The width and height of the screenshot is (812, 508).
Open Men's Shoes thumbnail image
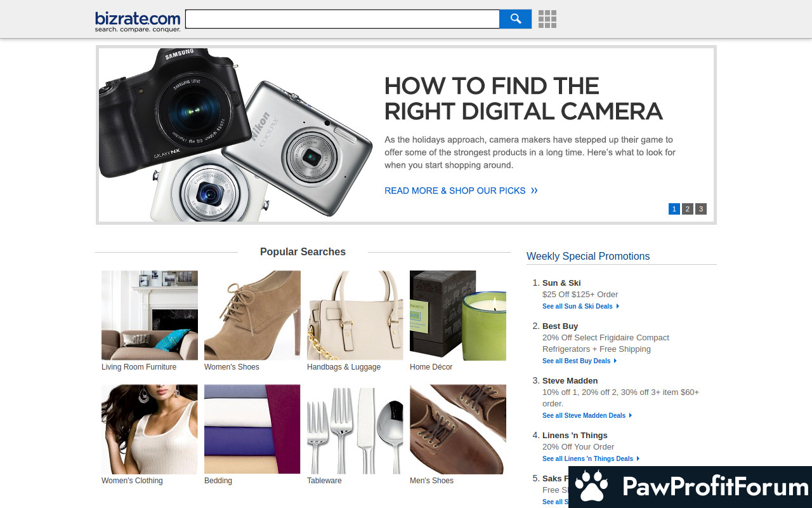pos(458,429)
